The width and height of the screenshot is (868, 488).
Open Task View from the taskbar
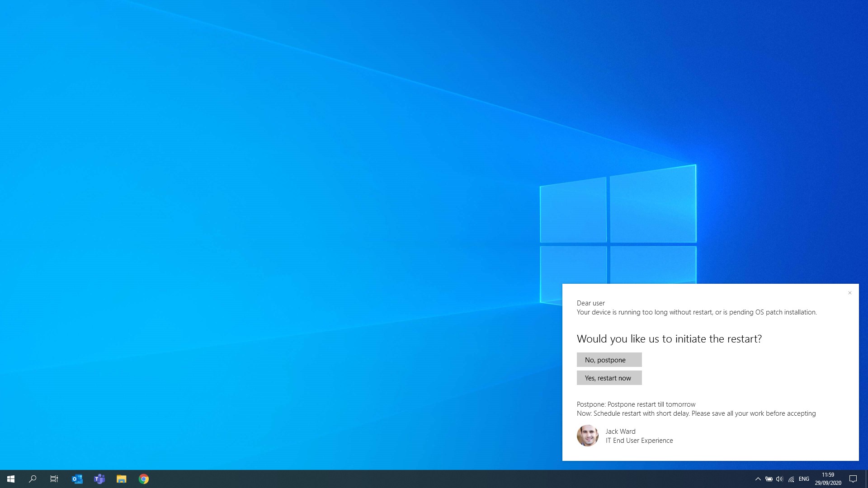(54, 479)
